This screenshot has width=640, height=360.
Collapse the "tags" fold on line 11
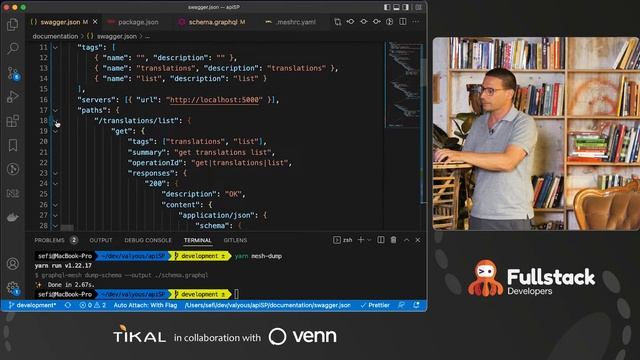click(x=55, y=48)
